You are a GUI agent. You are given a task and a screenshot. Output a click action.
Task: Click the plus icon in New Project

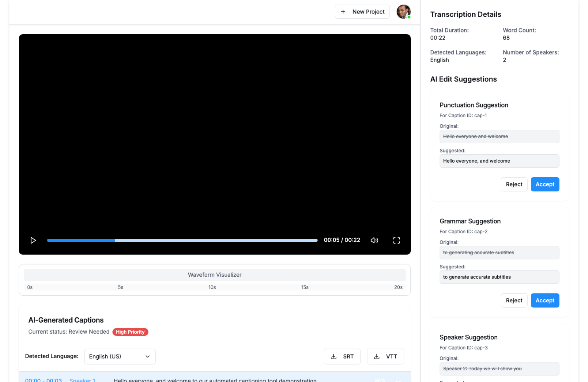coord(343,12)
